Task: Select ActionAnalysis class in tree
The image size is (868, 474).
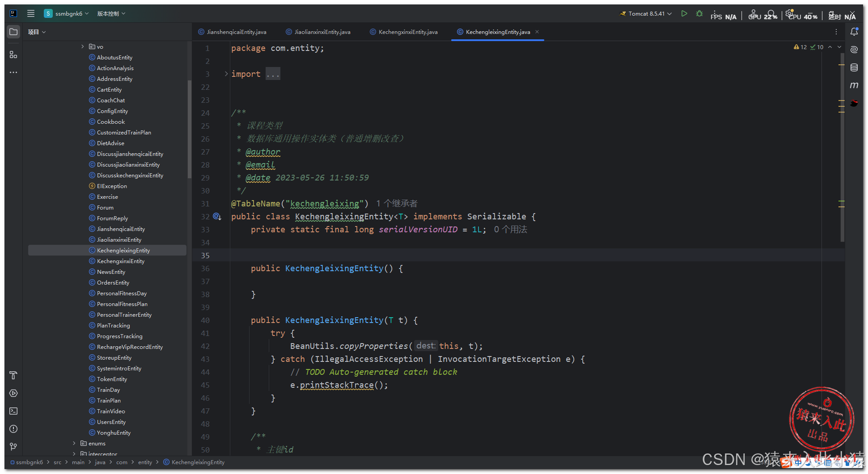Action: click(115, 68)
